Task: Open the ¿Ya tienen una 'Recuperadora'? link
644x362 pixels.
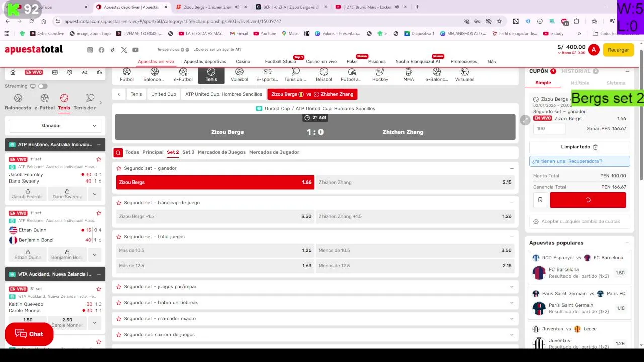Action: pyautogui.click(x=580, y=161)
